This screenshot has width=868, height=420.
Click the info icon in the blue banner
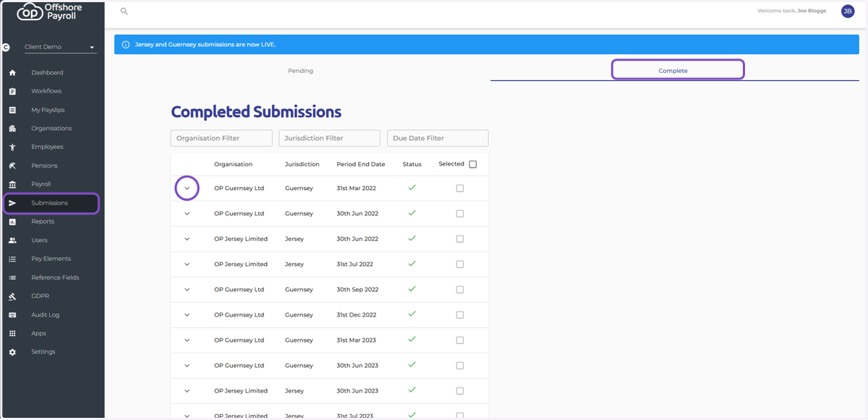(x=126, y=45)
